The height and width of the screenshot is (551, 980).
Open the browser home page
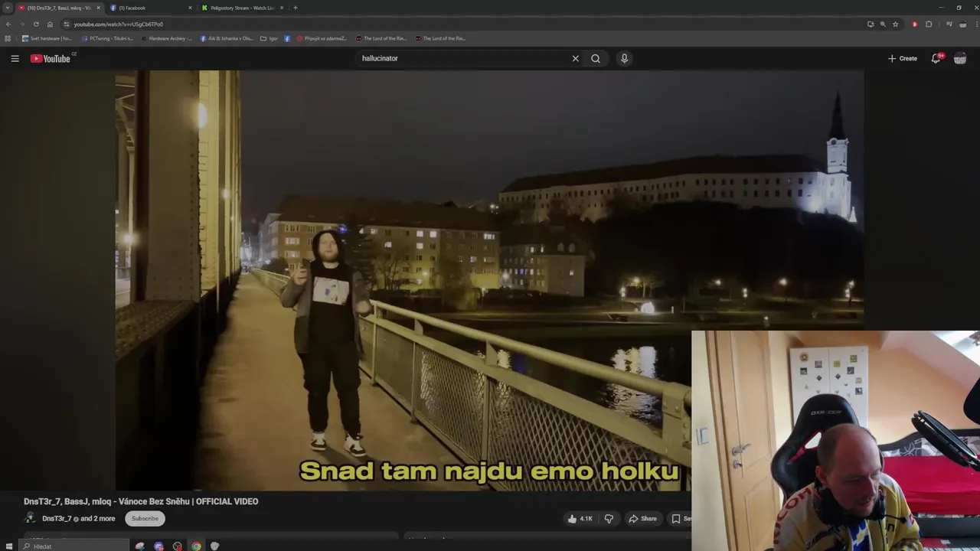click(50, 24)
